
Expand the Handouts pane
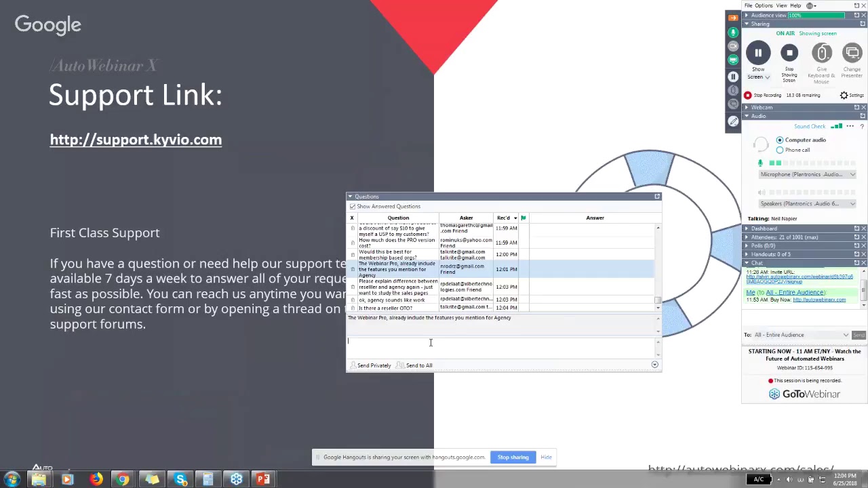747,254
